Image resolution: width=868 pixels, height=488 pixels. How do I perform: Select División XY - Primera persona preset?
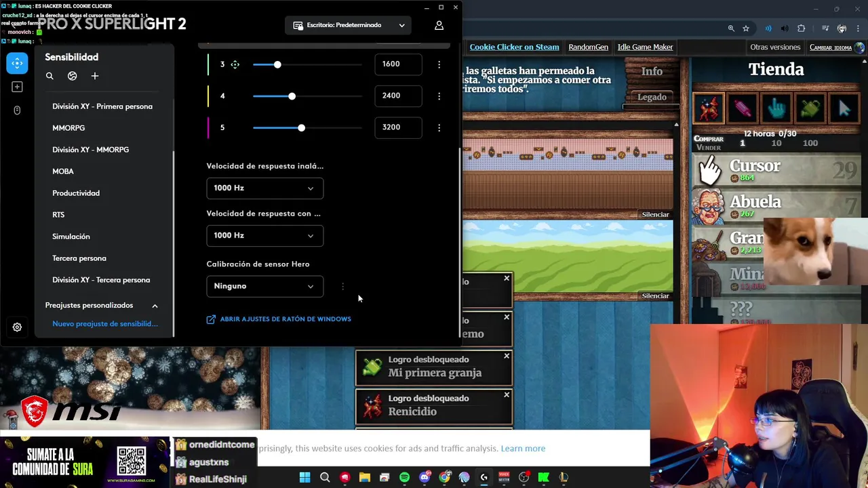102,106
